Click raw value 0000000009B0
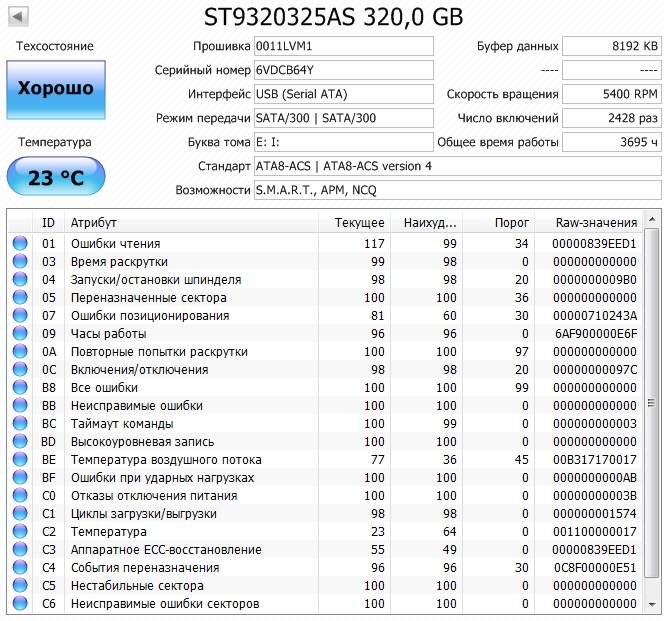 click(594, 280)
